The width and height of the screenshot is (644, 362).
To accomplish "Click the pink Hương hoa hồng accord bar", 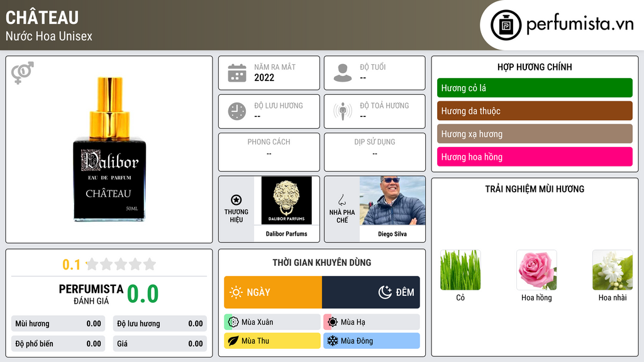I will coord(535,156).
